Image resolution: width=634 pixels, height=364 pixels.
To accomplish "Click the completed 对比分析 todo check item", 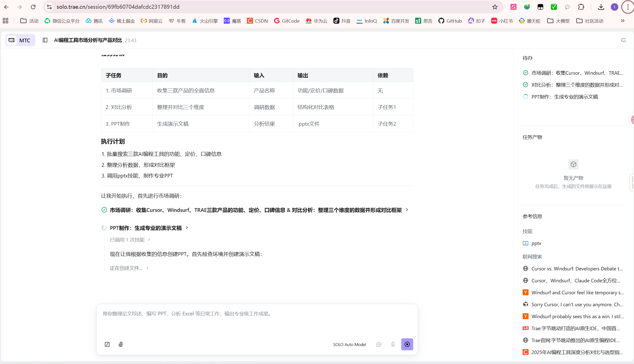I will coord(573,85).
